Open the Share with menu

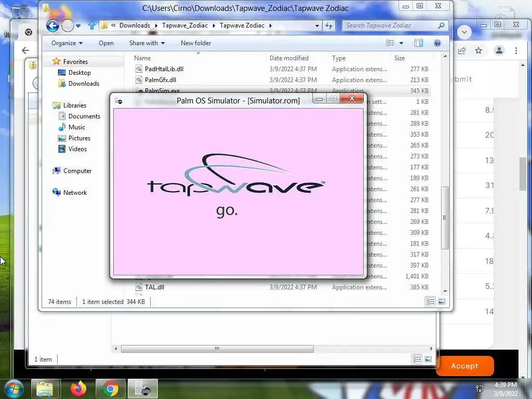tap(147, 43)
